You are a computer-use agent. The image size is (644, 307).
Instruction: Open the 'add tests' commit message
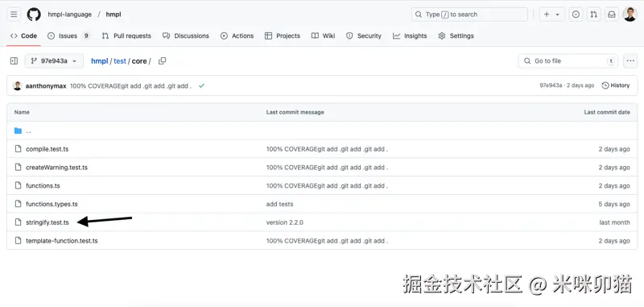(x=279, y=204)
